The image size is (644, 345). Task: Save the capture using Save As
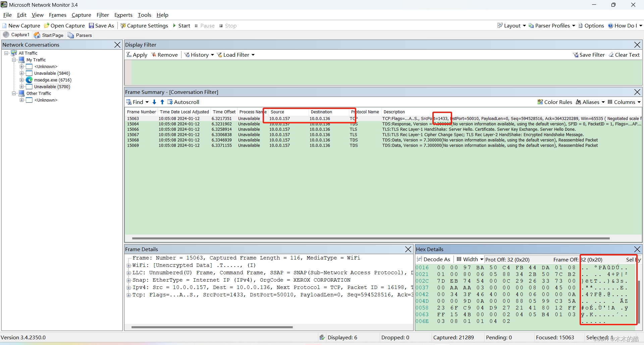(x=102, y=25)
